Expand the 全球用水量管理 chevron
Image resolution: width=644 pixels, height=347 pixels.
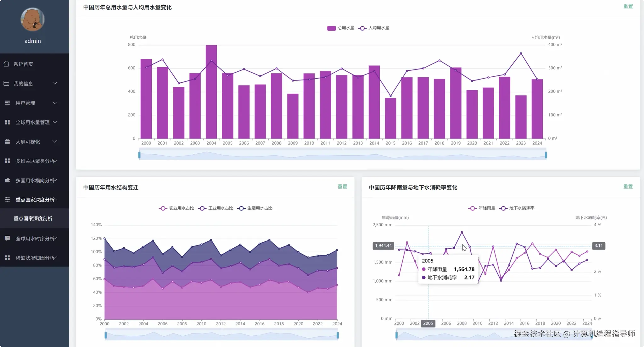(x=55, y=122)
